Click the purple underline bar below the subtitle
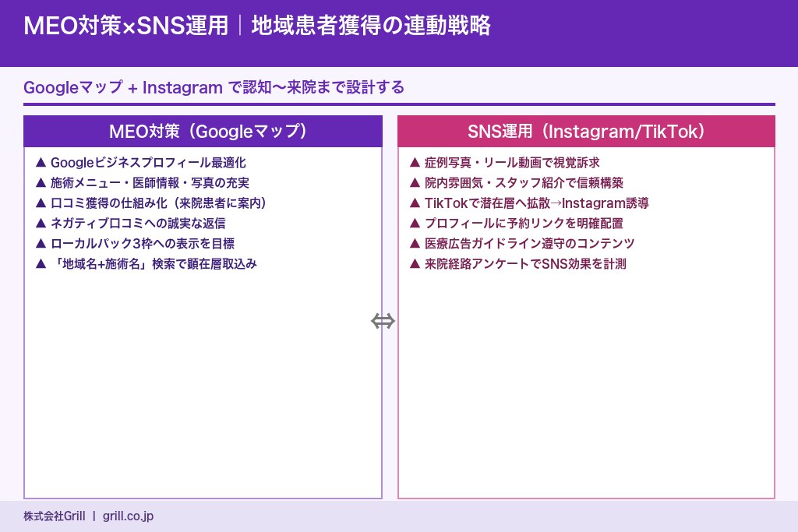The height and width of the screenshot is (532, 798). [399, 104]
